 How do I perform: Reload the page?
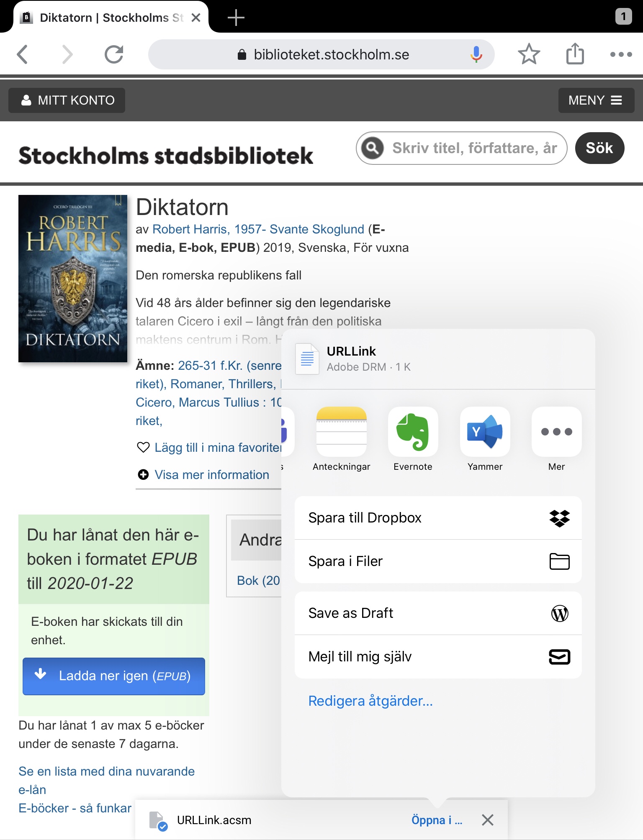(x=114, y=54)
